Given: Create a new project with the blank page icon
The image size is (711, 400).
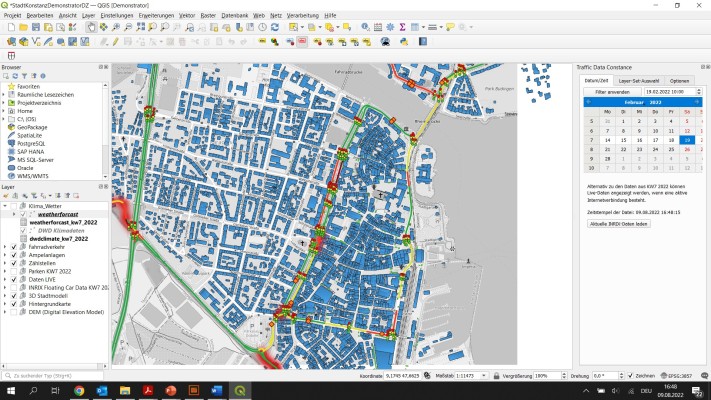Looking at the screenshot, I should pos(11,28).
